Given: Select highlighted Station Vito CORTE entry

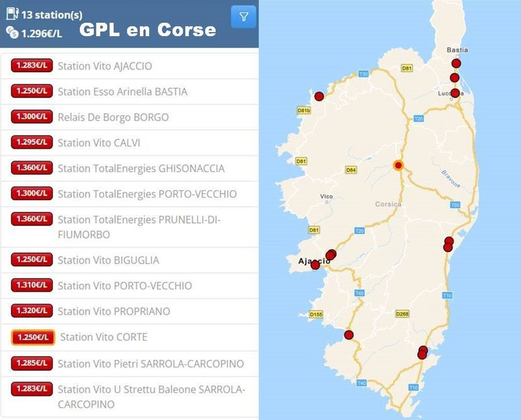Looking at the screenshot, I should pos(130,337).
